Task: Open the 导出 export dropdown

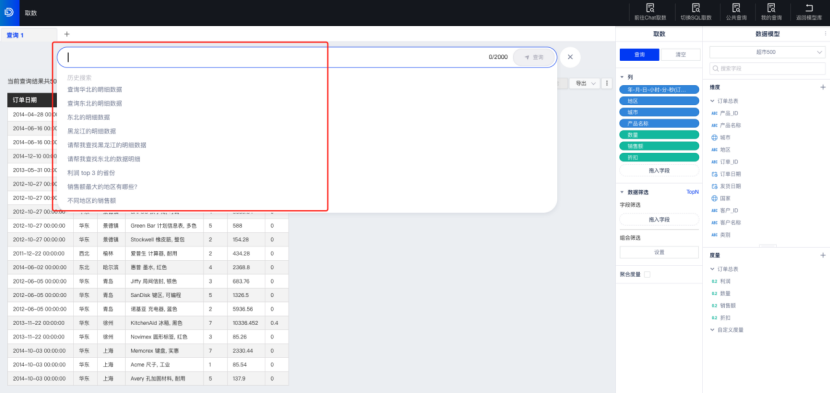Action: click(584, 83)
